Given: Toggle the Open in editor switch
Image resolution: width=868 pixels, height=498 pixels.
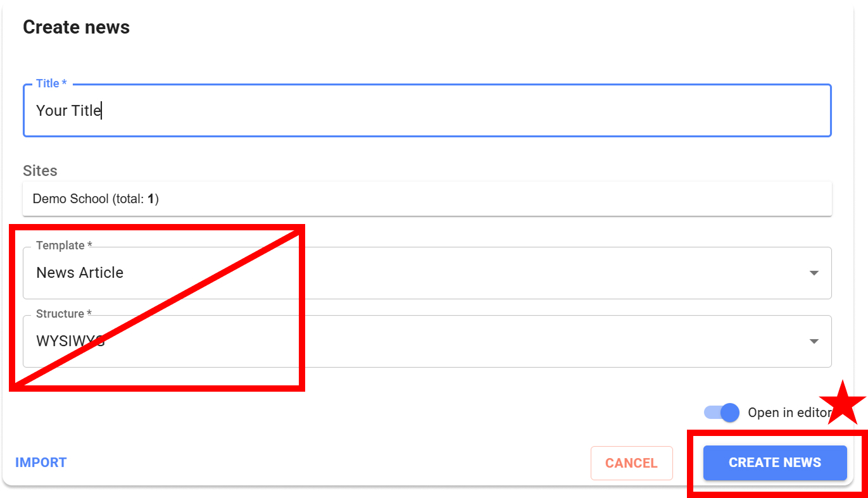Looking at the screenshot, I should pyautogui.click(x=722, y=413).
